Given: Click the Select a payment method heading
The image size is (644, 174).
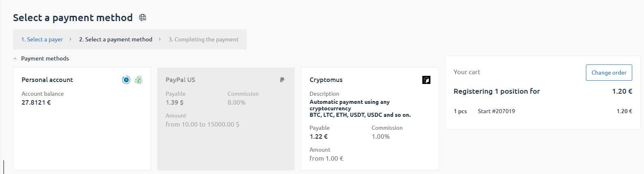Looking at the screenshot, I should [73, 18].
